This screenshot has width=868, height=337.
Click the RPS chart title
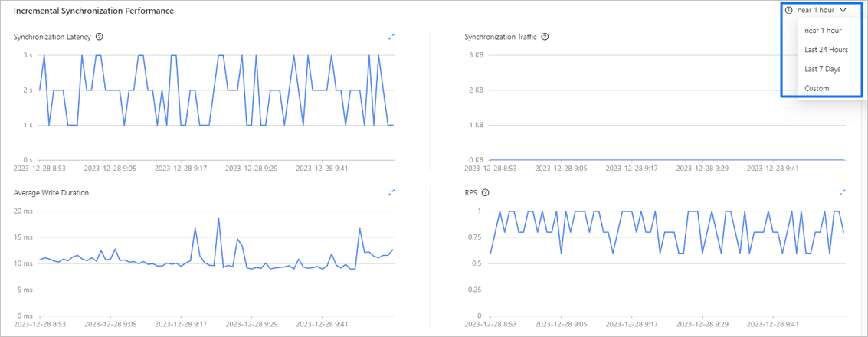coord(471,192)
